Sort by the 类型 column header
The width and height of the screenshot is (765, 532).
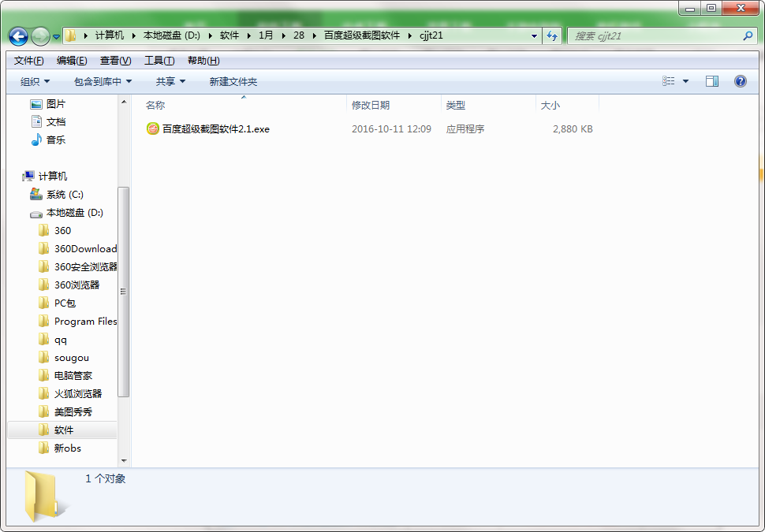coord(488,105)
